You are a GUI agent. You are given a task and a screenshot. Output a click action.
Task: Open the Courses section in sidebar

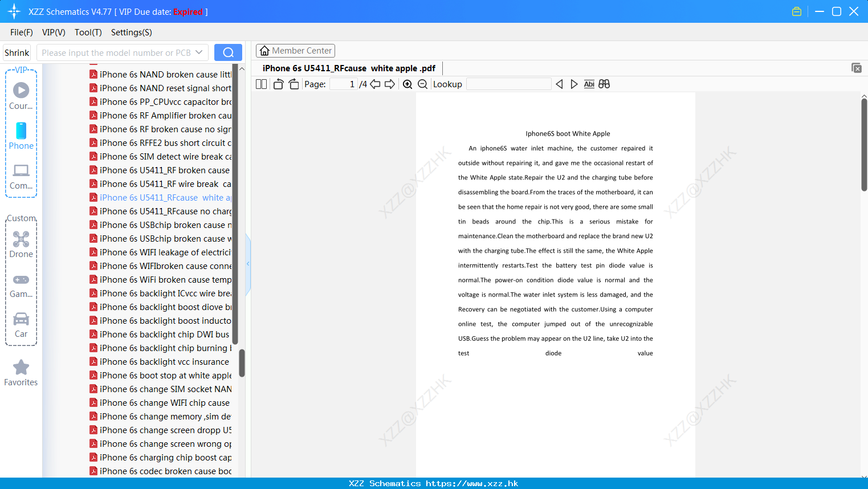pyautogui.click(x=21, y=96)
